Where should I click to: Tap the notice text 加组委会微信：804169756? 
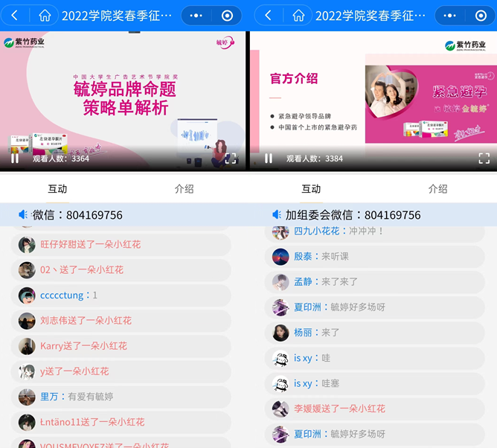(x=353, y=215)
